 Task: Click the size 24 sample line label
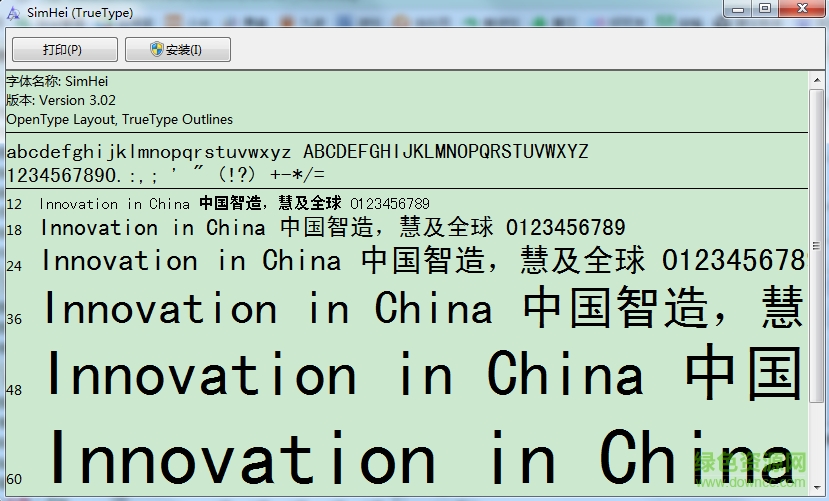click(14, 266)
